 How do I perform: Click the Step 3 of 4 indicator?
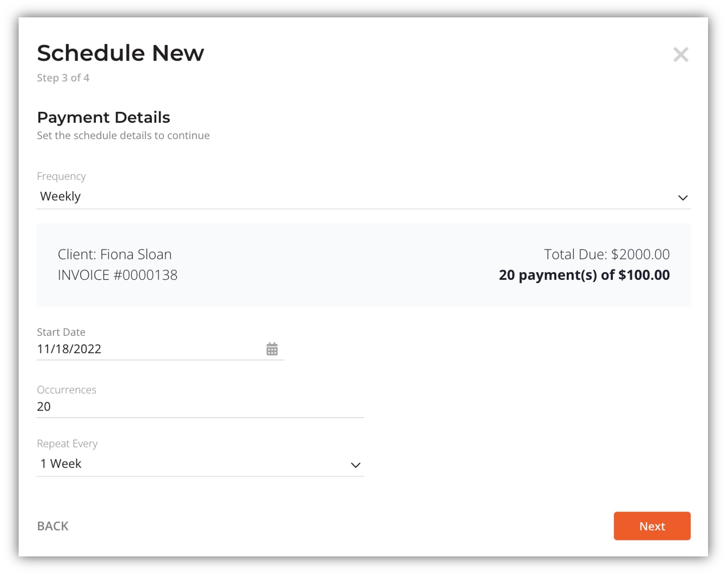pos(63,78)
